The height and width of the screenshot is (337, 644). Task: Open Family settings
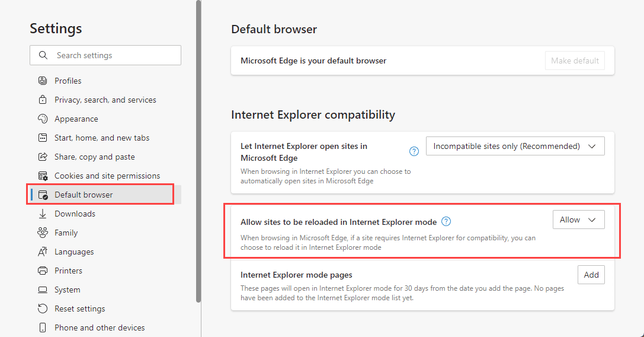(x=66, y=233)
